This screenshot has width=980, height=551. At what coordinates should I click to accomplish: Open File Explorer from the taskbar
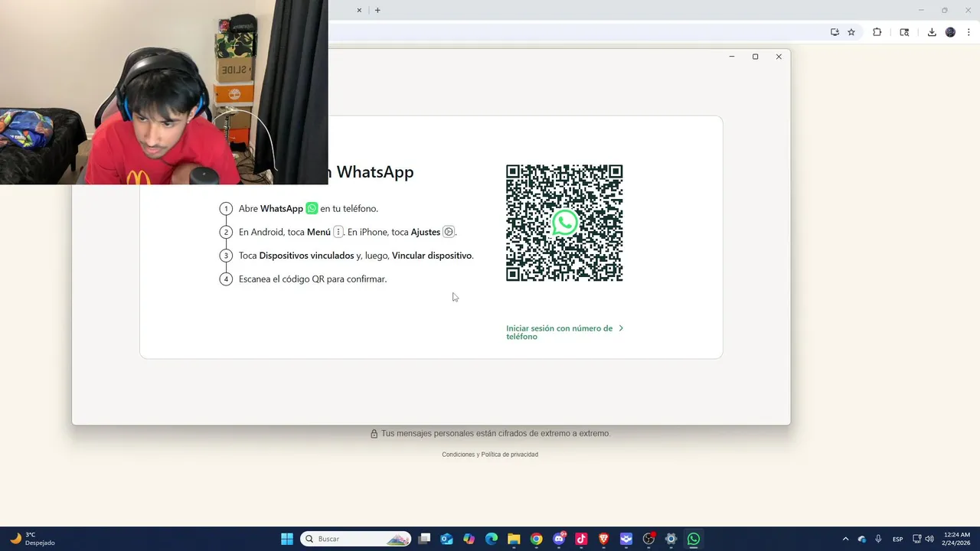[x=514, y=539]
